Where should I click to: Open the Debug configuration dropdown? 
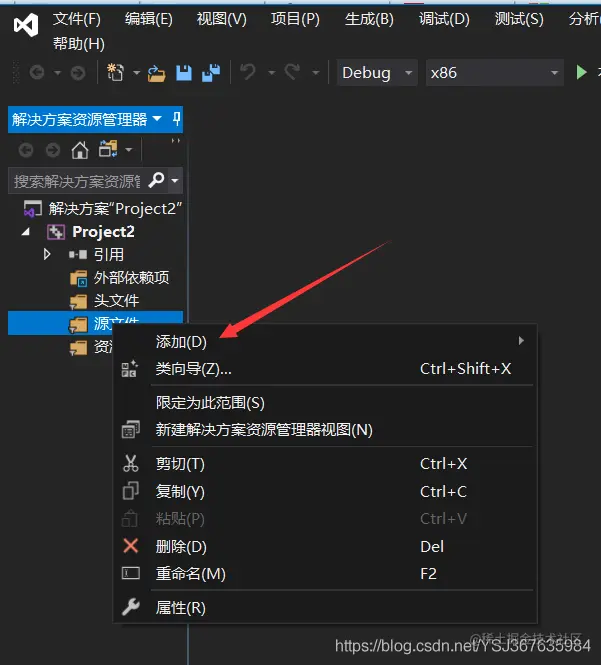coord(377,73)
